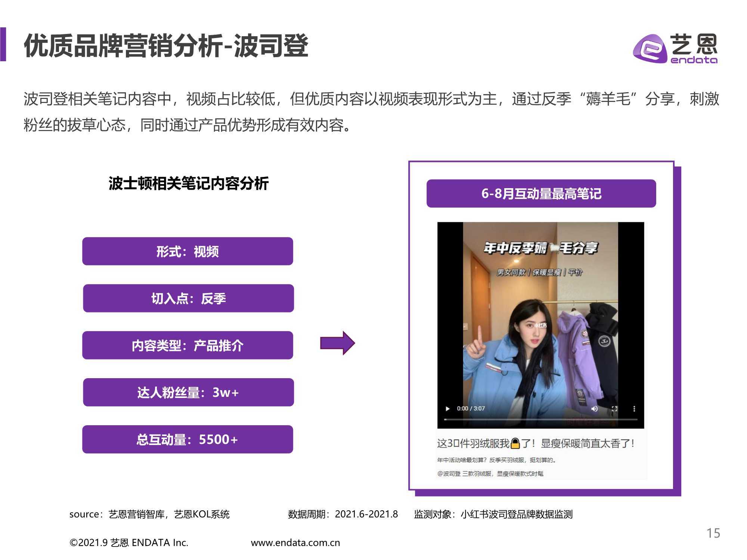This screenshot has width=747, height=560.
Task: Click the 'source：艺恩营销智库' footer text
Action: pyautogui.click(x=149, y=514)
